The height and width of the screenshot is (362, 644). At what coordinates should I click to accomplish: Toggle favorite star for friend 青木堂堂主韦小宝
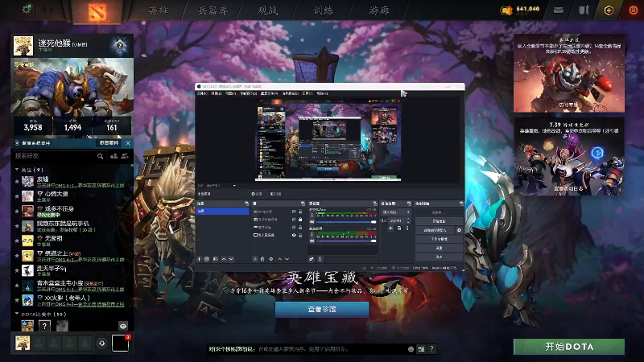tap(17, 286)
